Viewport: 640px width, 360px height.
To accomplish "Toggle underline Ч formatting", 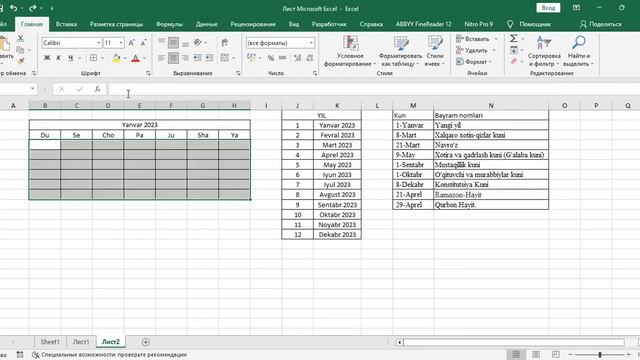I will coord(70,58).
